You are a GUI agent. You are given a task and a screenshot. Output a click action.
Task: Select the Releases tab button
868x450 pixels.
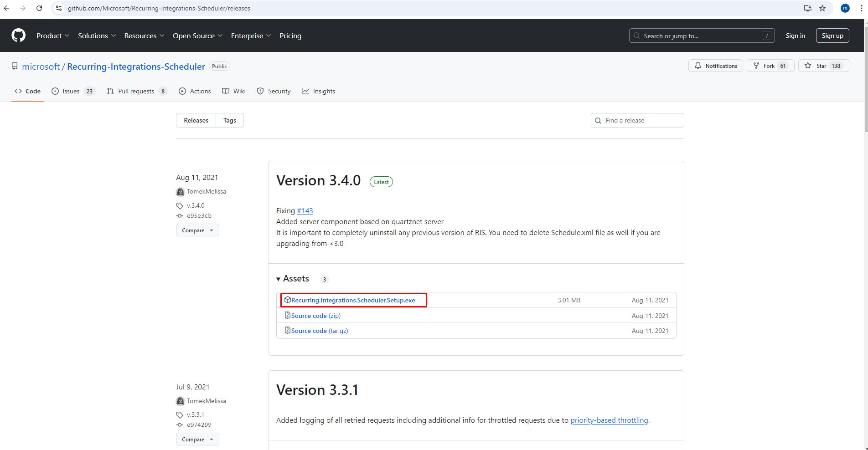[196, 120]
